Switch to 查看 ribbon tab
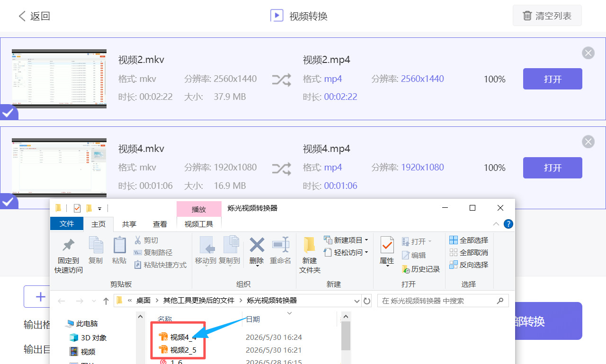This screenshot has width=606, height=364. click(160, 224)
